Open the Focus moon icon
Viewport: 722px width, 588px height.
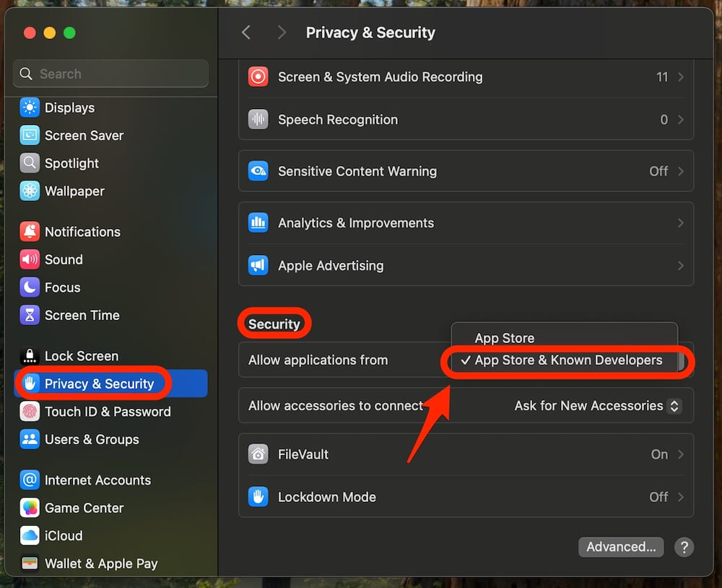[x=30, y=287]
